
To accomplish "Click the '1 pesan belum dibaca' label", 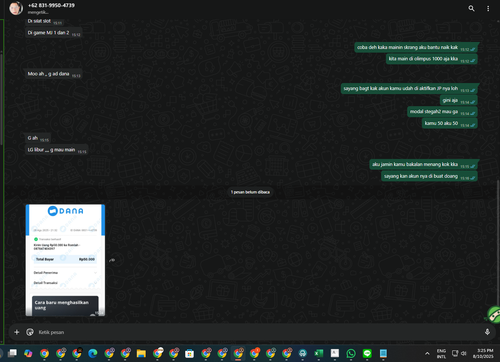I will pyautogui.click(x=250, y=192).
